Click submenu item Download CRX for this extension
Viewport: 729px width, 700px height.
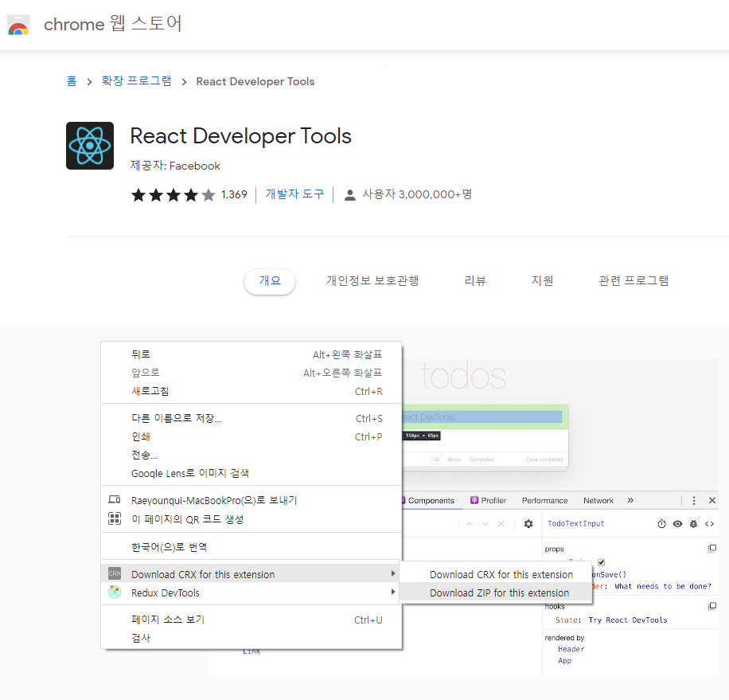[496, 574]
